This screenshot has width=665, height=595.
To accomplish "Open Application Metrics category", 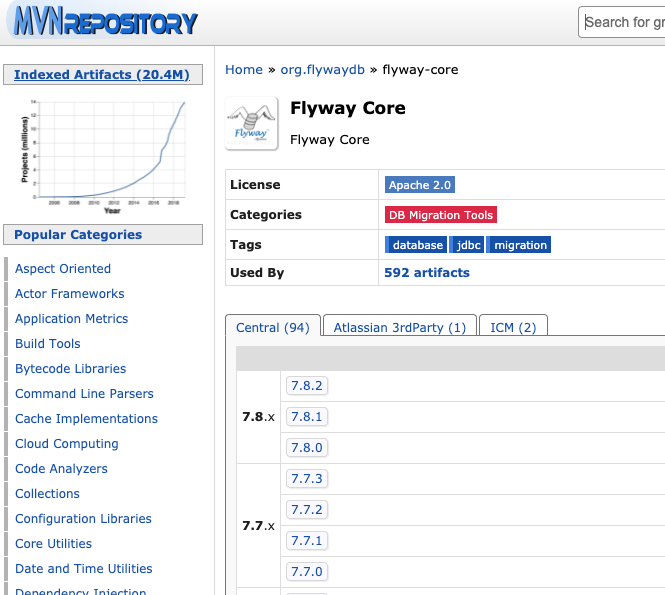I will pyautogui.click(x=71, y=318).
